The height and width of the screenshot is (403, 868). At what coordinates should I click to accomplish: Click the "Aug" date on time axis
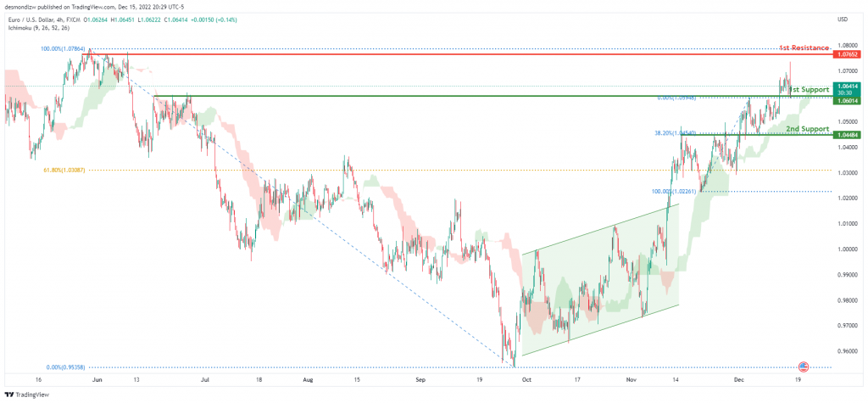[x=309, y=381]
